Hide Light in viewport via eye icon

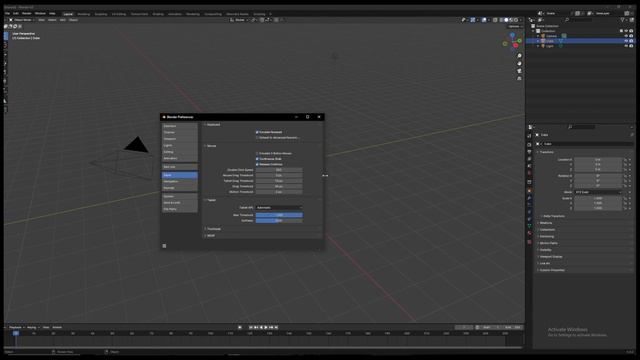tap(626, 46)
